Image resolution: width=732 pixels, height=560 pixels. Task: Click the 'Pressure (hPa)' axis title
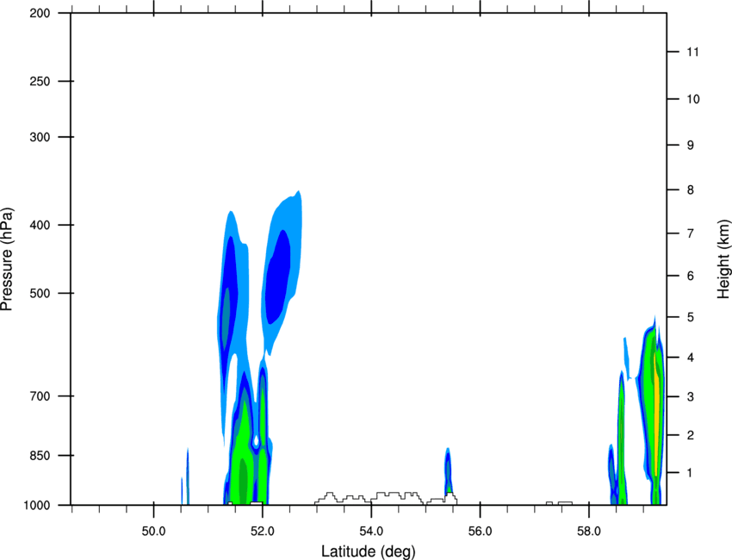pos(7,259)
